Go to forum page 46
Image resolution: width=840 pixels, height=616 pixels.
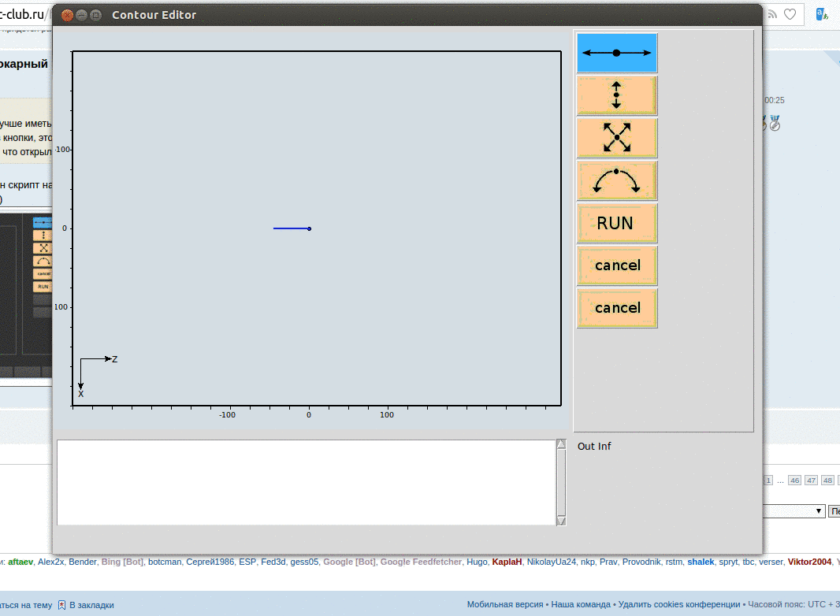pyautogui.click(x=794, y=481)
